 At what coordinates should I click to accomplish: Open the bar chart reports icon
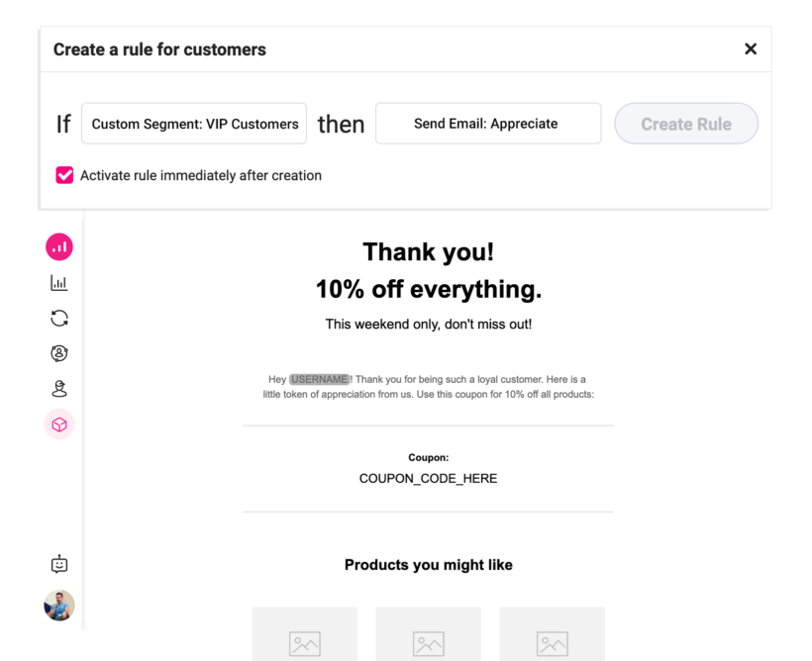[59, 283]
